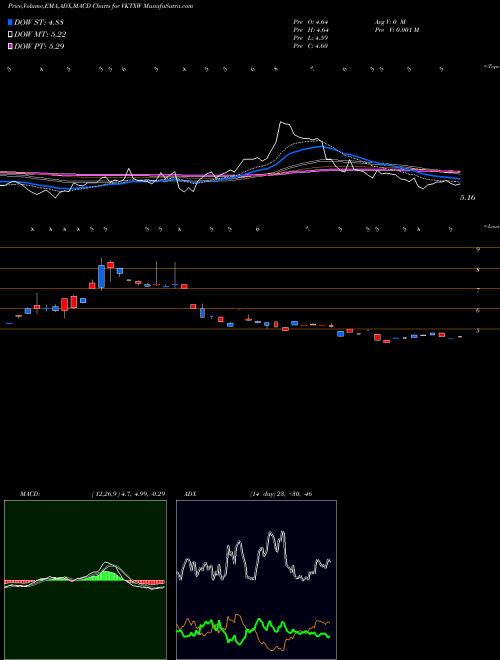Select the 'DOW PT: 5.29' legend text

point(39,46)
